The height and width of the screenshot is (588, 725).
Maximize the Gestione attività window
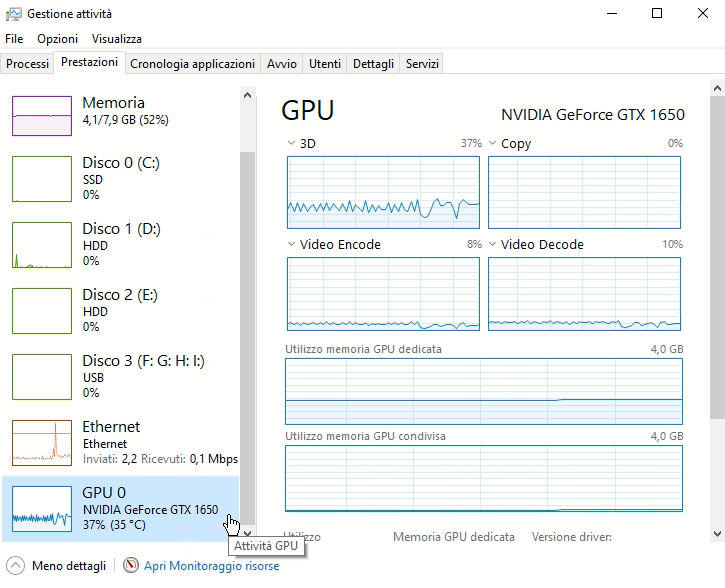(x=657, y=13)
